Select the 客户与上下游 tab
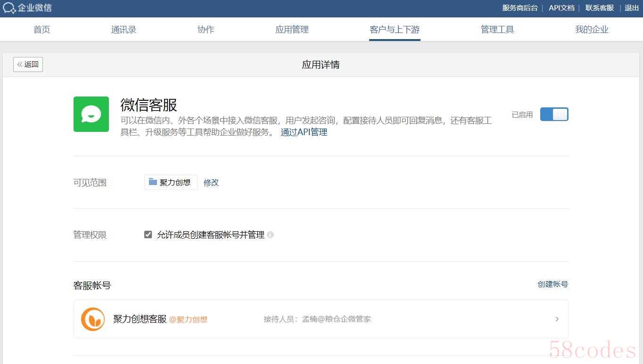The height and width of the screenshot is (364, 643). click(395, 30)
